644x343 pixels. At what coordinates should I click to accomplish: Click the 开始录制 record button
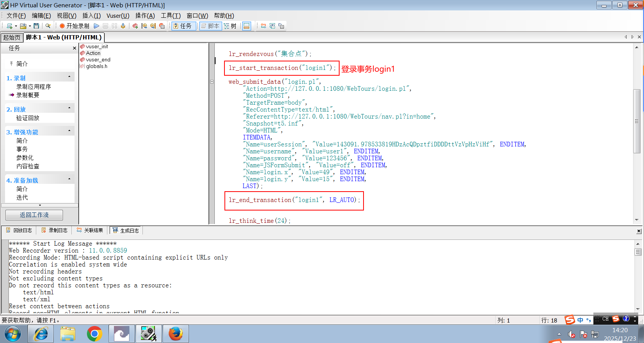pyautogui.click(x=74, y=26)
